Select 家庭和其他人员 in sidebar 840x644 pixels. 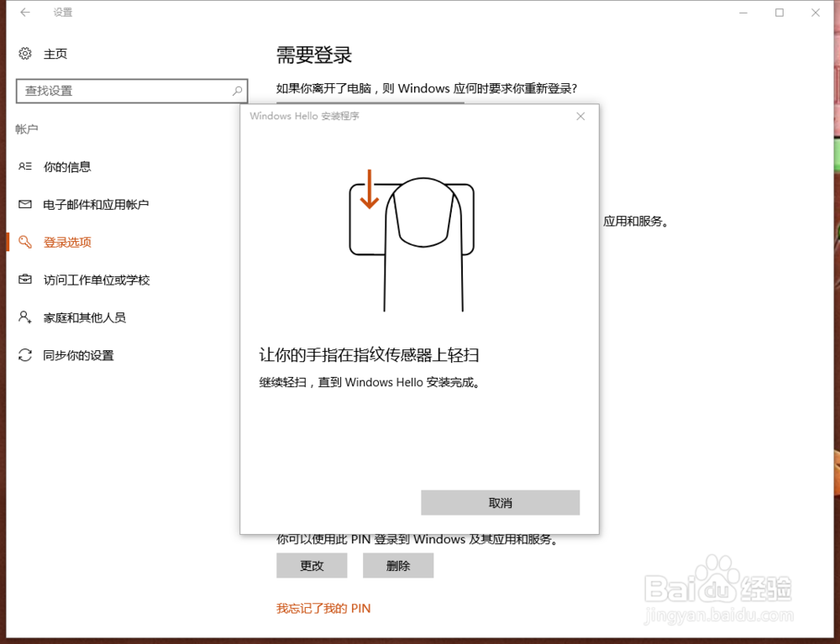coord(85,317)
